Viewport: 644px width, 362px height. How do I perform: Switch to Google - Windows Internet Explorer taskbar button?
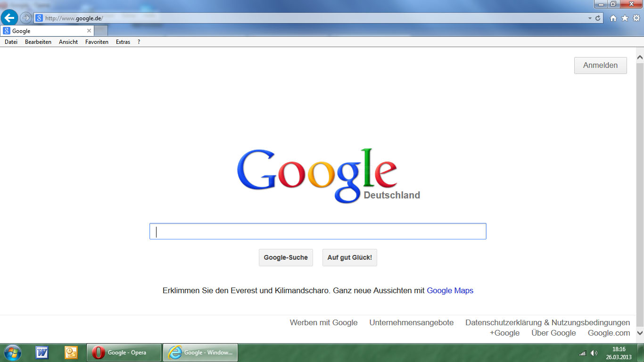point(200,353)
